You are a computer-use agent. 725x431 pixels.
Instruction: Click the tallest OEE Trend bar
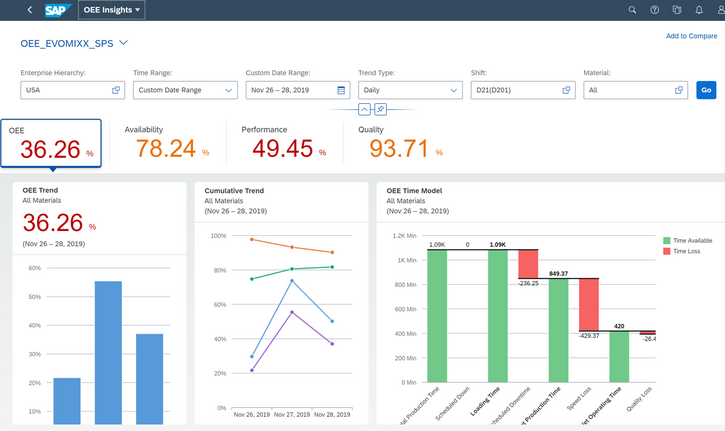(x=108, y=352)
